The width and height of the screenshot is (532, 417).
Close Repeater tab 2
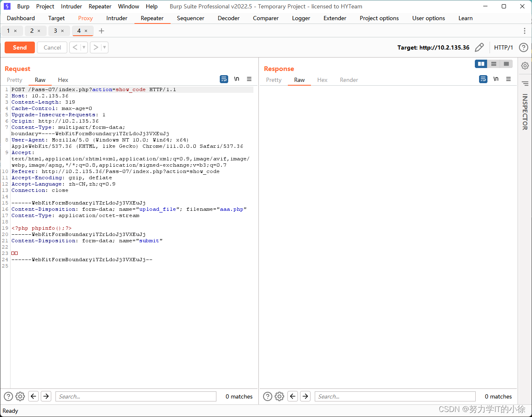(39, 31)
